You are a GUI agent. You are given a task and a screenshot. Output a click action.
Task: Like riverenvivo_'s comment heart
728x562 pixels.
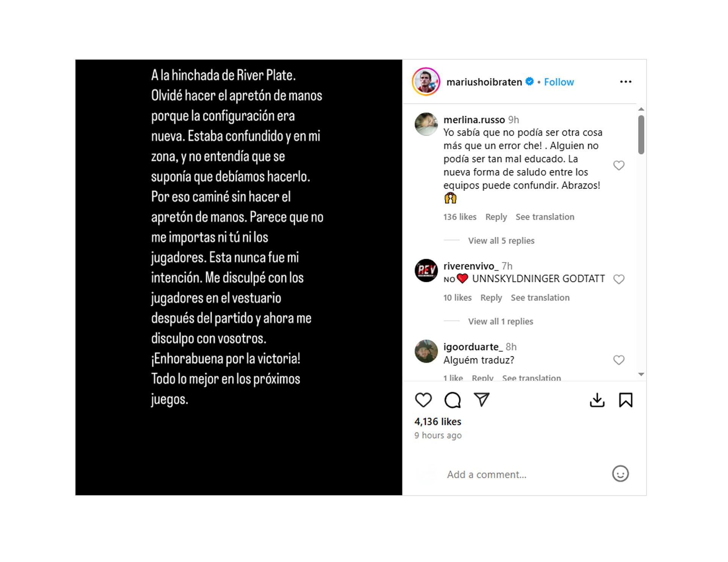(x=619, y=279)
